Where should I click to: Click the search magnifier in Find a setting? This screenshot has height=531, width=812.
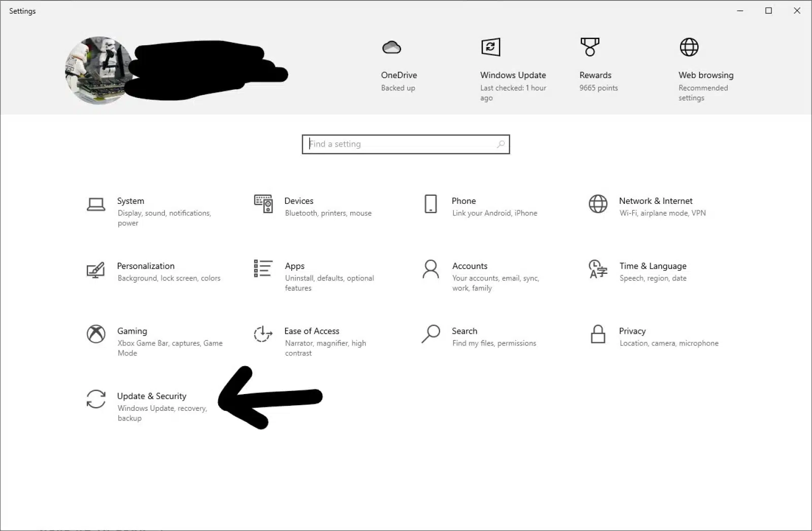500,144
